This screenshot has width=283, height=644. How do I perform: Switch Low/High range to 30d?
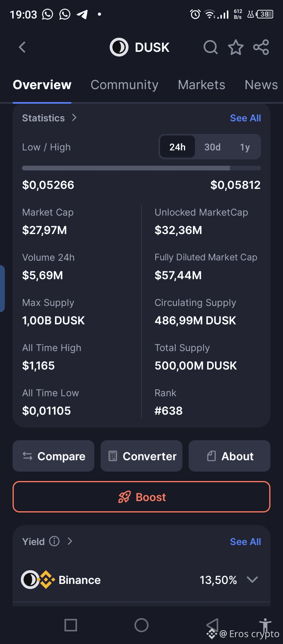[x=212, y=147]
